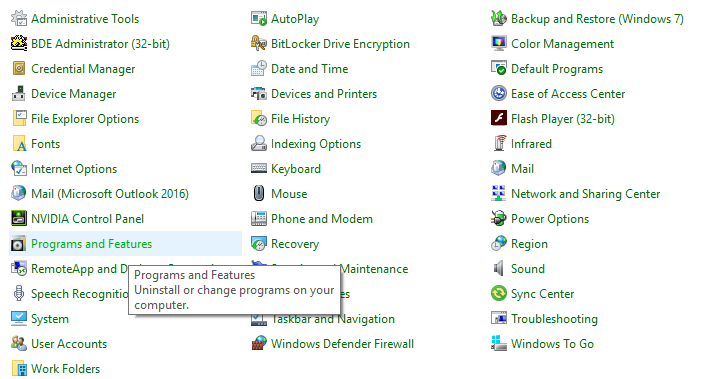Click the User Accounts link

coord(69,344)
